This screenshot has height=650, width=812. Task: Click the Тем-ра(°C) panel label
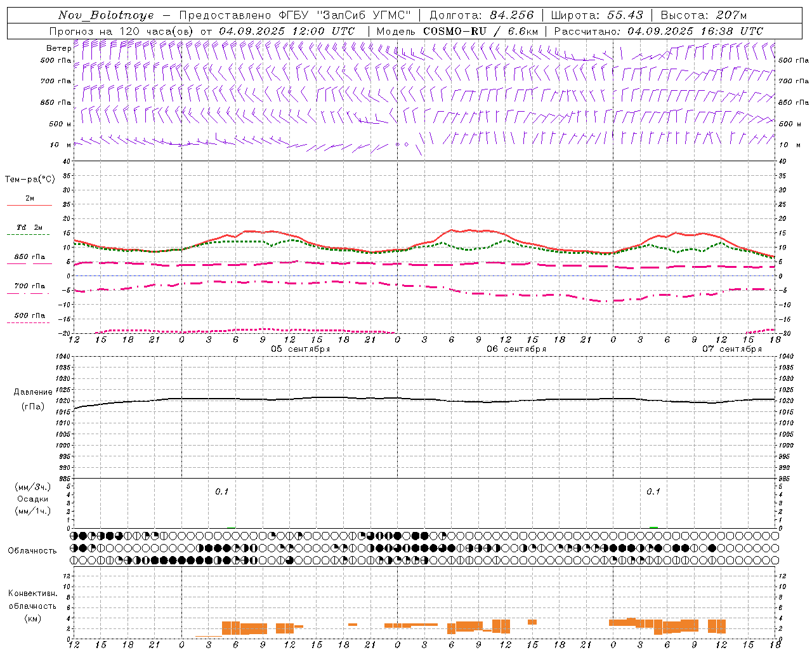point(30,180)
